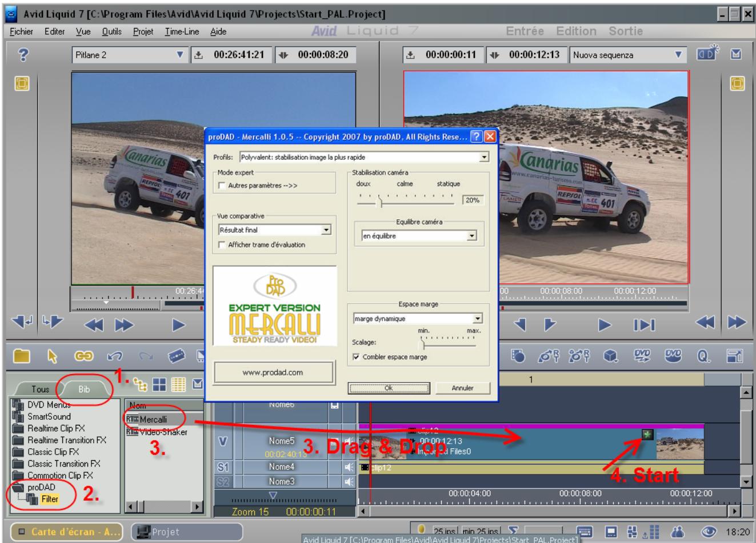756x543 pixels.
Task: Toggle the S1 track selector button
Action: pos(223,467)
